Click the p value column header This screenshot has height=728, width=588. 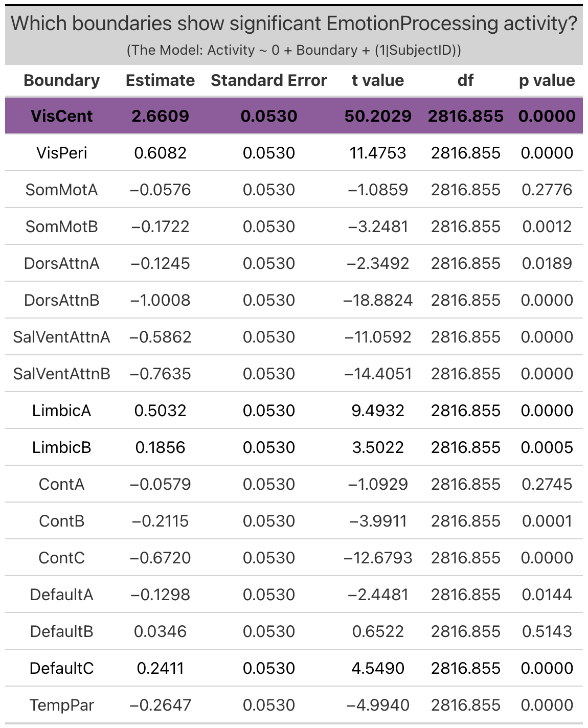pos(547,80)
